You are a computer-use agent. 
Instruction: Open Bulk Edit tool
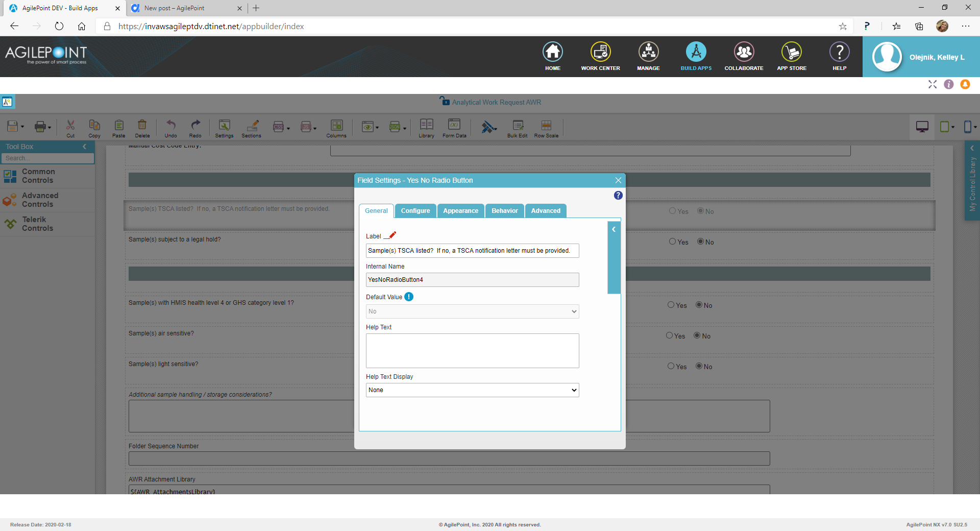click(x=517, y=126)
